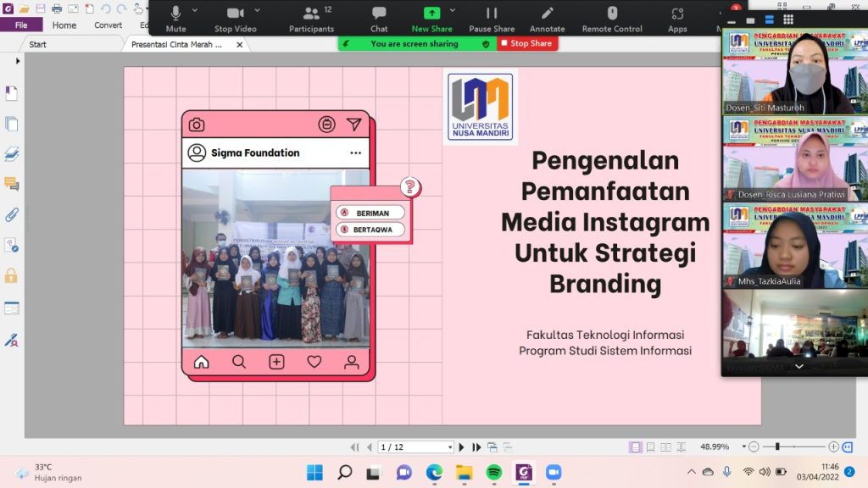The image size is (868, 488).
Task: Open the comments panel in the sidebar
Action: tap(11, 184)
